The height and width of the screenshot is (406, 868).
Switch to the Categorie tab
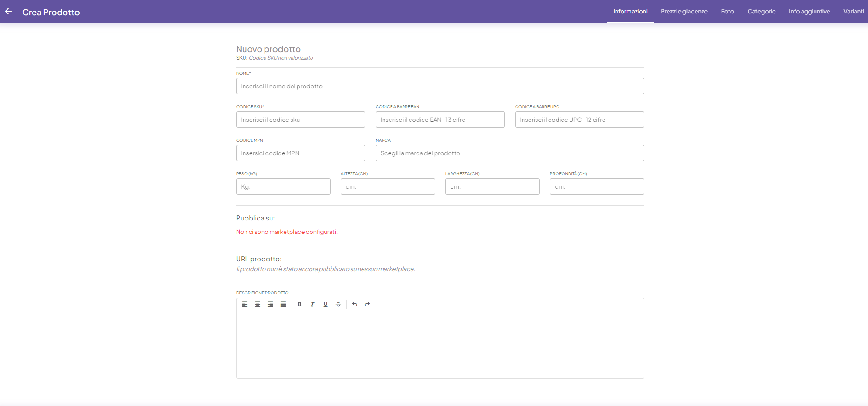762,12
